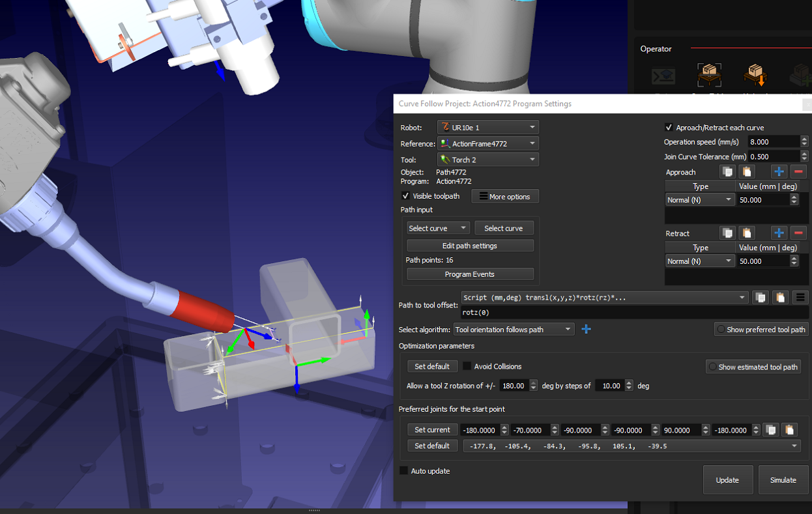Copy the Retract movement values

point(727,233)
